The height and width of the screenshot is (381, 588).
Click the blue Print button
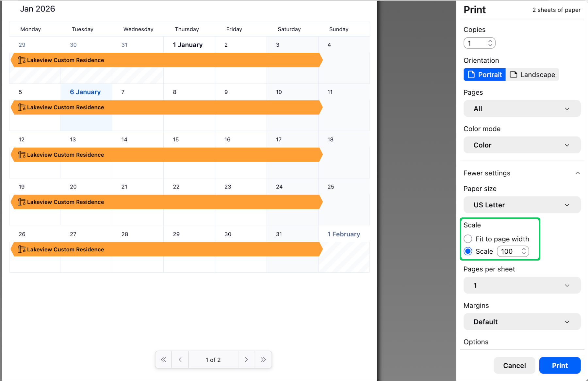pyautogui.click(x=560, y=366)
